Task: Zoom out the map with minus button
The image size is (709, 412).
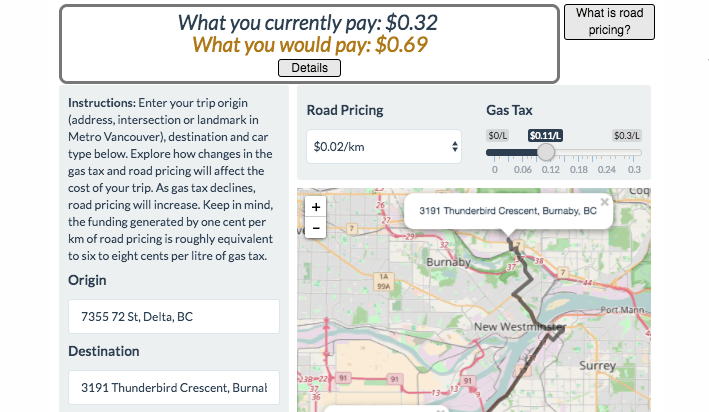Action: (x=316, y=228)
